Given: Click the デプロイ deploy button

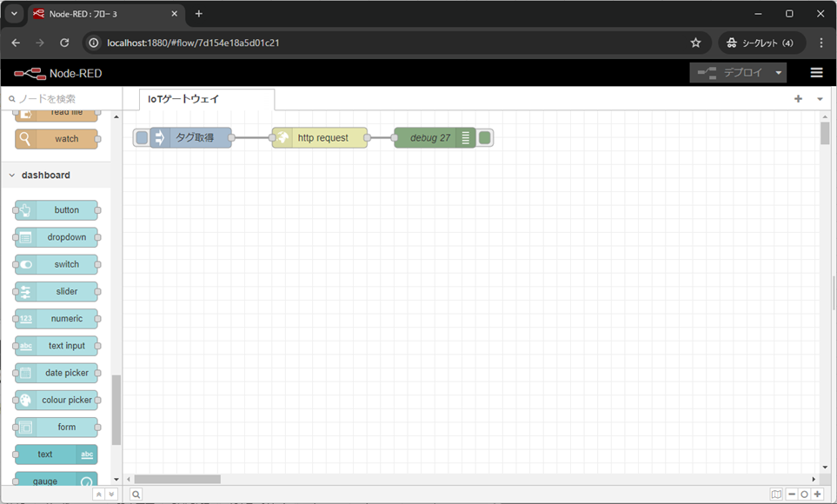Looking at the screenshot, I should tap(730, 73).
